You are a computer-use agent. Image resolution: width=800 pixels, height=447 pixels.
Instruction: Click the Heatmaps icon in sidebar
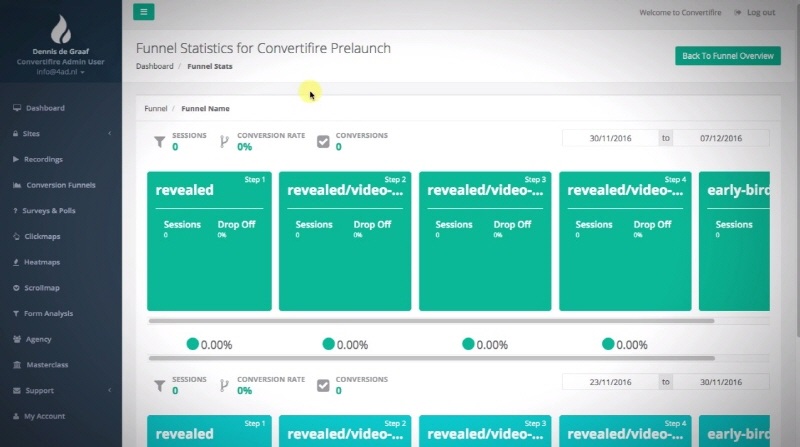[16, 262]
